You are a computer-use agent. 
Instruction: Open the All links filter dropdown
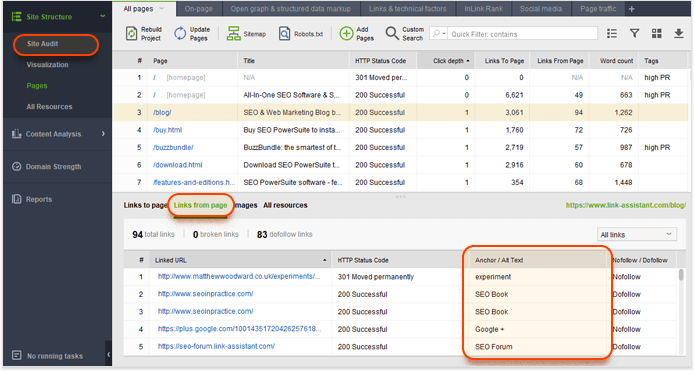click(636, 235)
